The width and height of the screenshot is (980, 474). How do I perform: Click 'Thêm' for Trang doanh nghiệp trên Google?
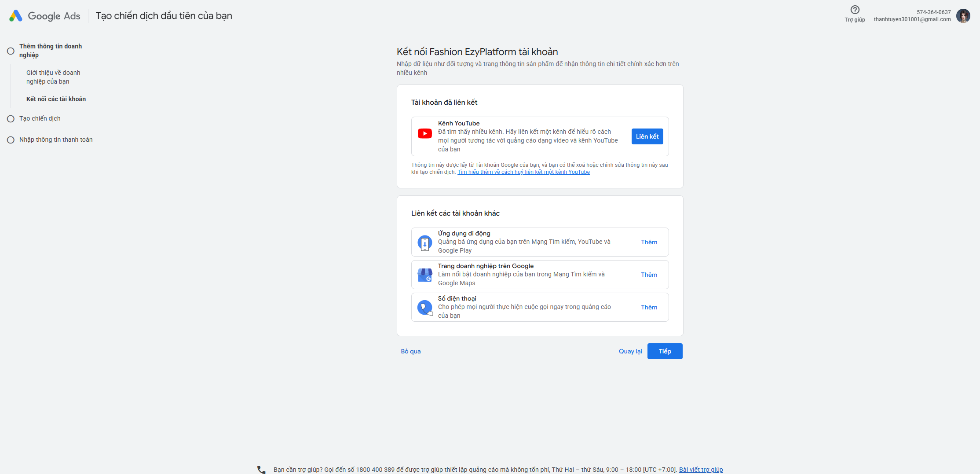[649, 275]
